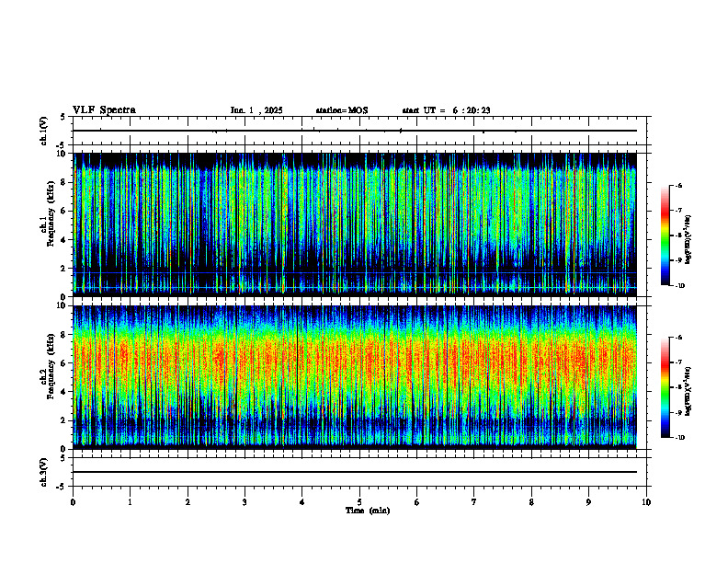Screen dimensions: 728x563
Task: Click the time axis tick label "0"
Action: [x=73, y=502]
